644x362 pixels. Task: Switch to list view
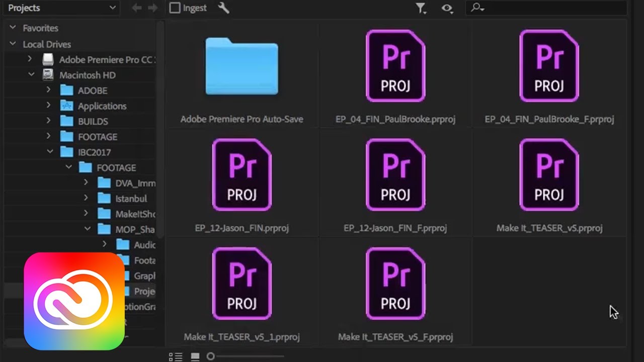(x=176, y=356)
